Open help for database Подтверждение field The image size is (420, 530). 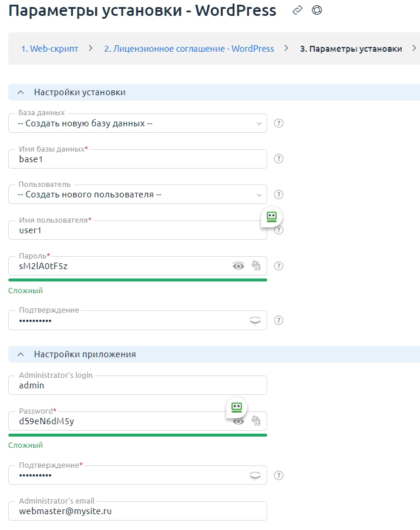pyautogui.click(x=278, y=320)
